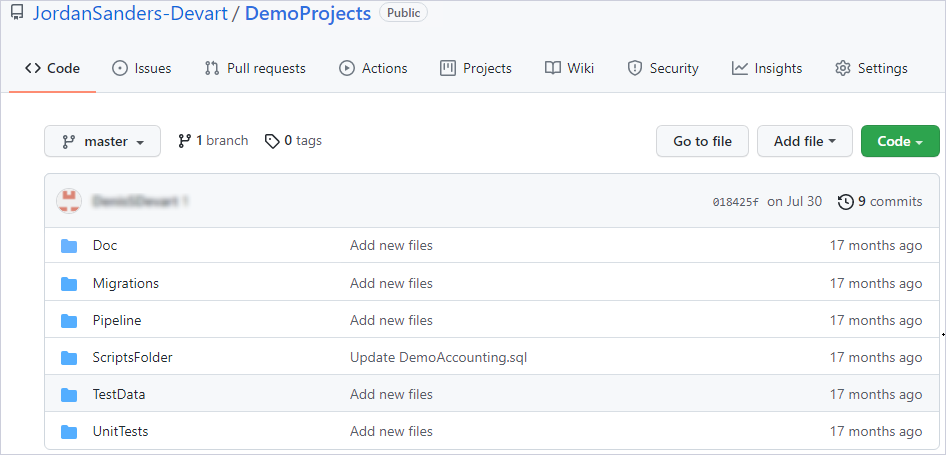This screenshot has height=455, width=946.
Task: Click the graph icon in the Insights tab
Action: click(x=740, y=68)
